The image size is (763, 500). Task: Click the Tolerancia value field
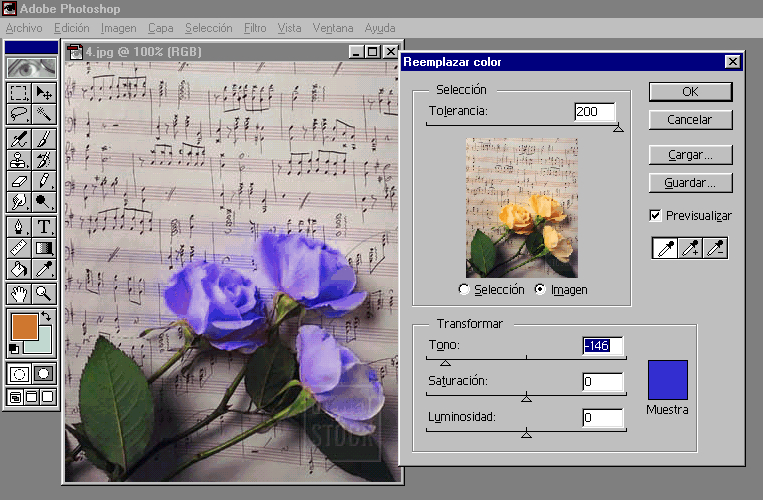594,111
